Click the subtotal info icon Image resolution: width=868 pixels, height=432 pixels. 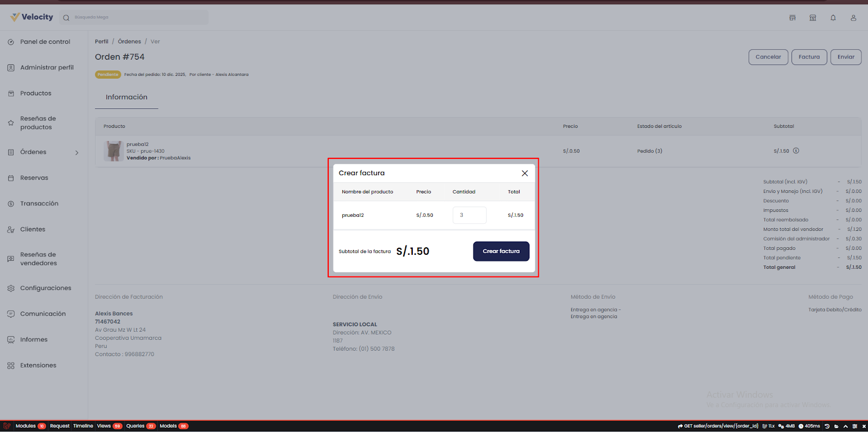(796, 151)
